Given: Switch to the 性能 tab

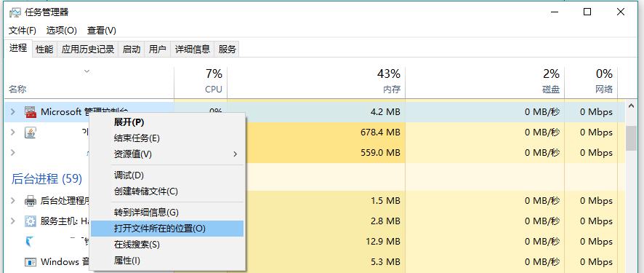Looking at the screenshot, I should (44, 50).
